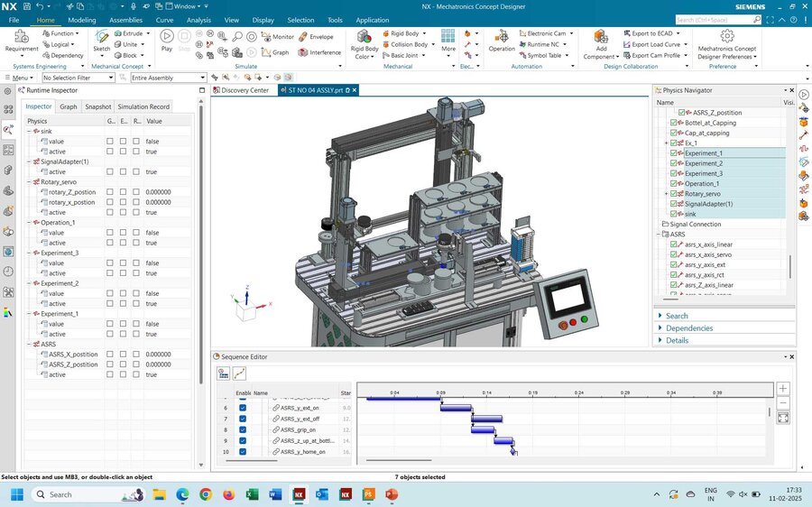The image size is (812, 507).
Task: Open Export Load Curve
Action: tap(651, 44)
